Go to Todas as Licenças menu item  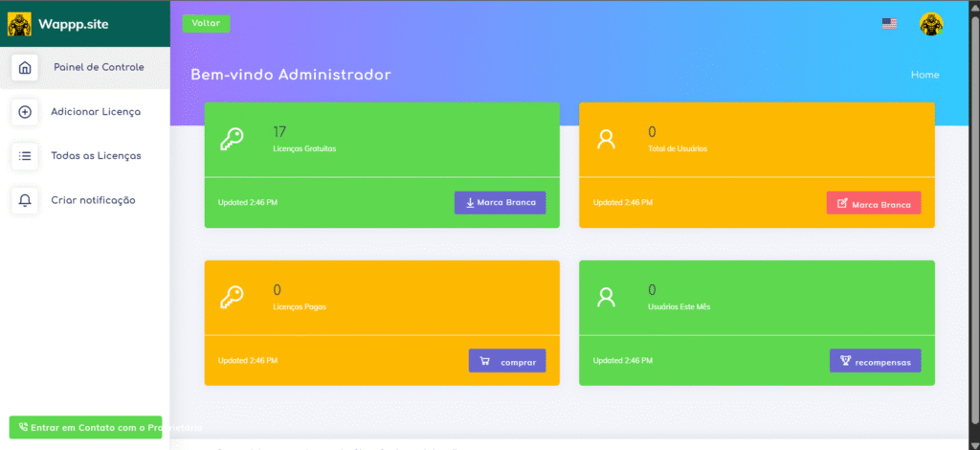point(96,156)
